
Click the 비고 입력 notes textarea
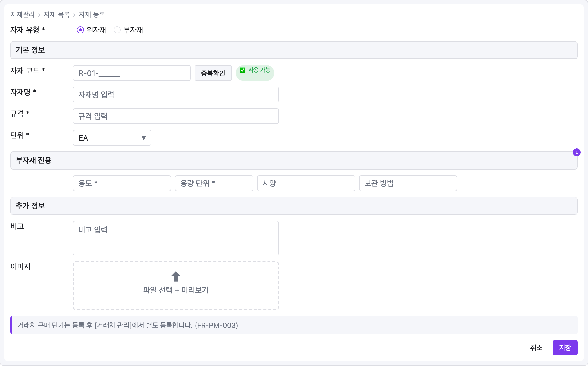click(176, 238)
